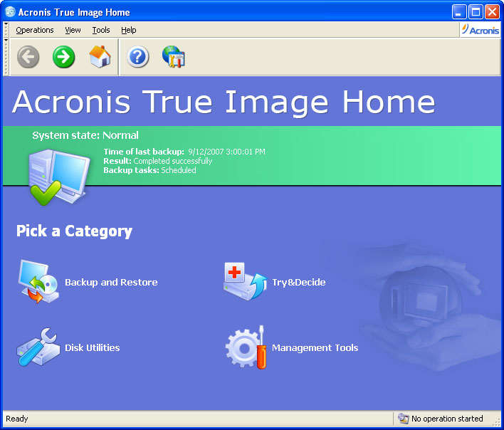Click the 'System state: Normal' text
The height and width of the screenshot is (430, 504).
[x=85, y=135]
